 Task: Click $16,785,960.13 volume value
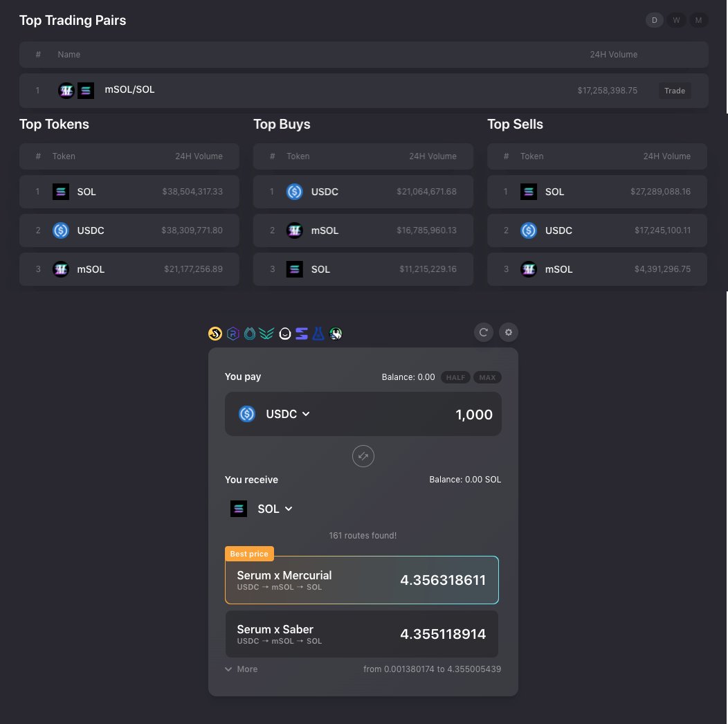click(427, 230)
